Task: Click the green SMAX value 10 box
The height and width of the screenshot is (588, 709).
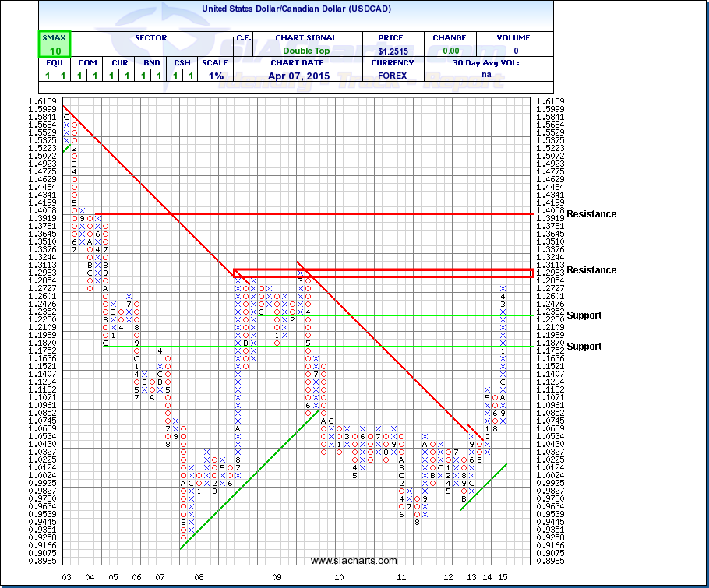Action: [55, 51]
